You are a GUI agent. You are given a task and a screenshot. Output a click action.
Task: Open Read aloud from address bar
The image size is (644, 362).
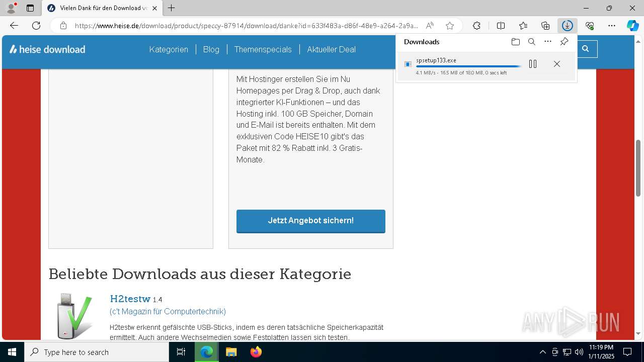tap(430, 26)
